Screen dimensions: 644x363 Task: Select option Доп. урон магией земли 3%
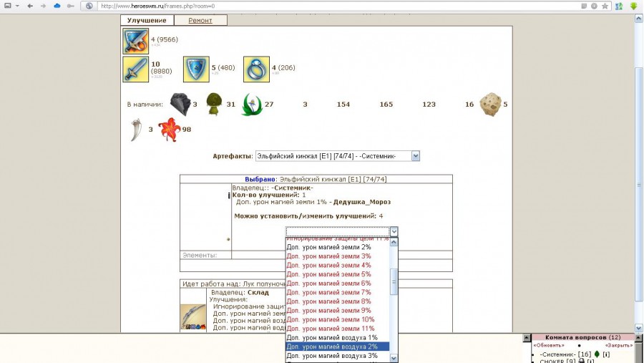(337, 256)
